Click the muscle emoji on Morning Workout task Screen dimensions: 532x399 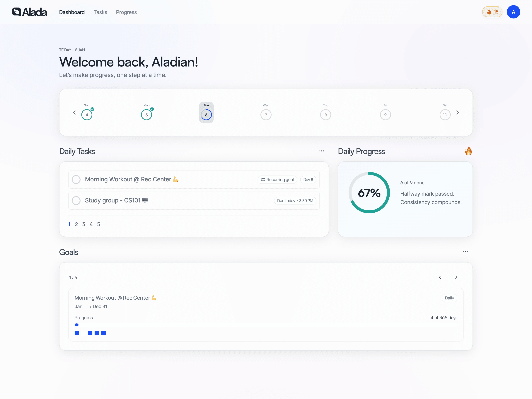click(x=175, y=179)
